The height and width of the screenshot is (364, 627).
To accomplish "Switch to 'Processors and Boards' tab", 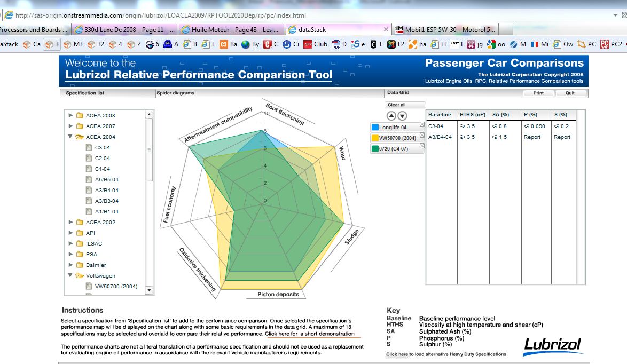I will coord(35,29).
